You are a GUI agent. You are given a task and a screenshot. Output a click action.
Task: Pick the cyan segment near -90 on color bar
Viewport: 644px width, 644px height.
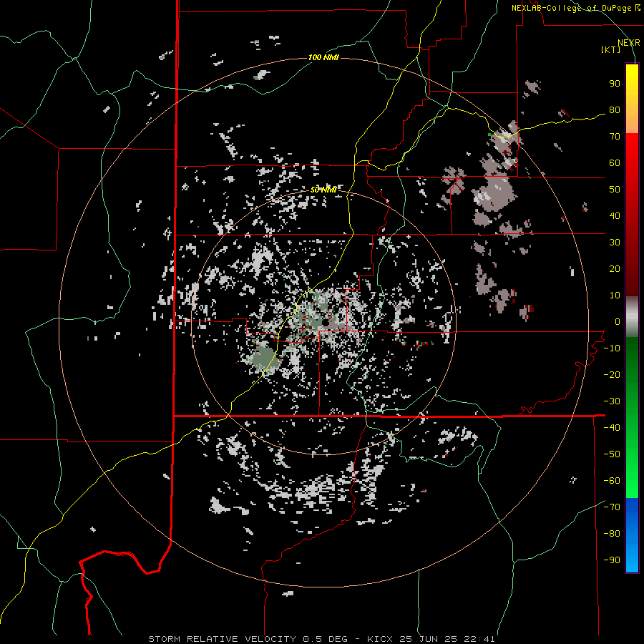coord(632,559)
